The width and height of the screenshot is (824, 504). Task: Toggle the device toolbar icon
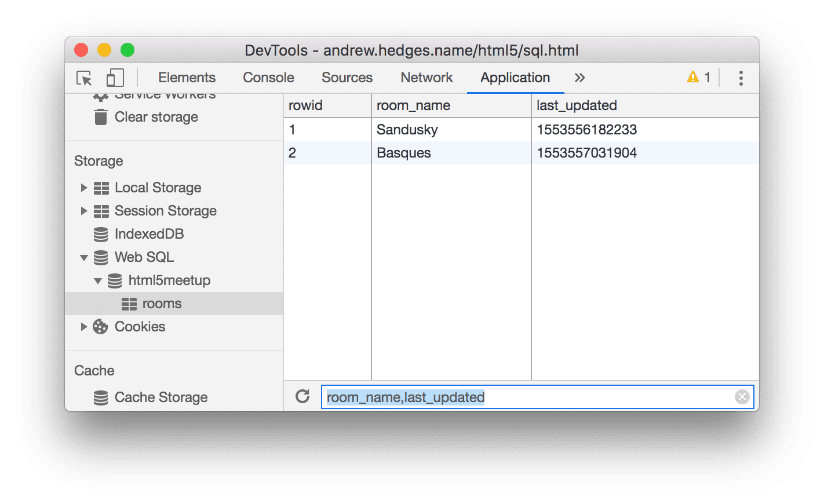[114, 77]
